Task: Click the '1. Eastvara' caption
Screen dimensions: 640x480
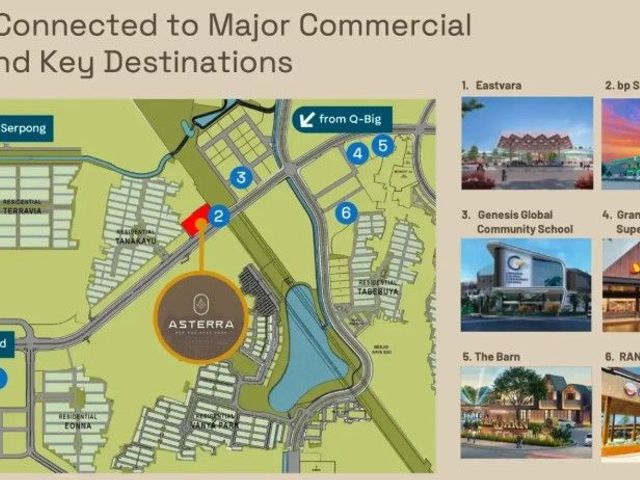Action: pos(492,86)
